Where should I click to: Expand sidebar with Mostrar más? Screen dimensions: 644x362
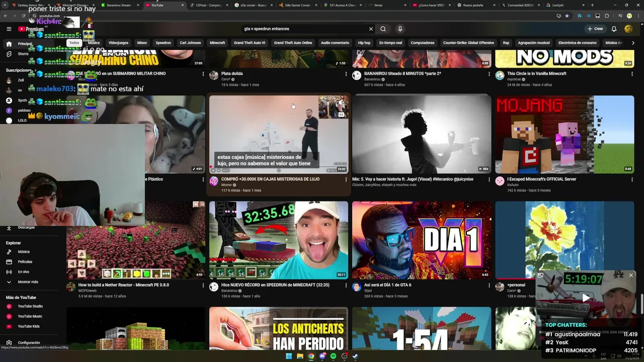[x=28, y=282]
